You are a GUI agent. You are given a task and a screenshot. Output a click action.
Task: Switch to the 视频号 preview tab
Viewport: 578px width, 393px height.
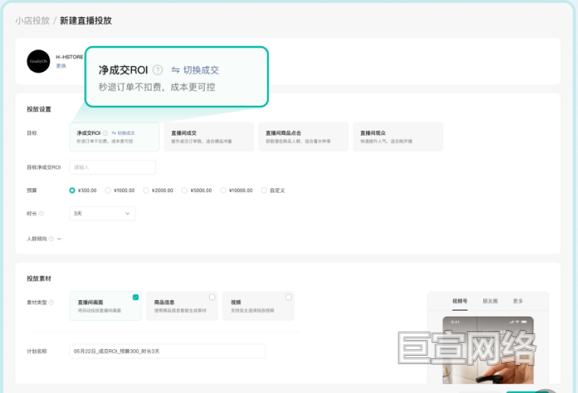coord(460,301)
